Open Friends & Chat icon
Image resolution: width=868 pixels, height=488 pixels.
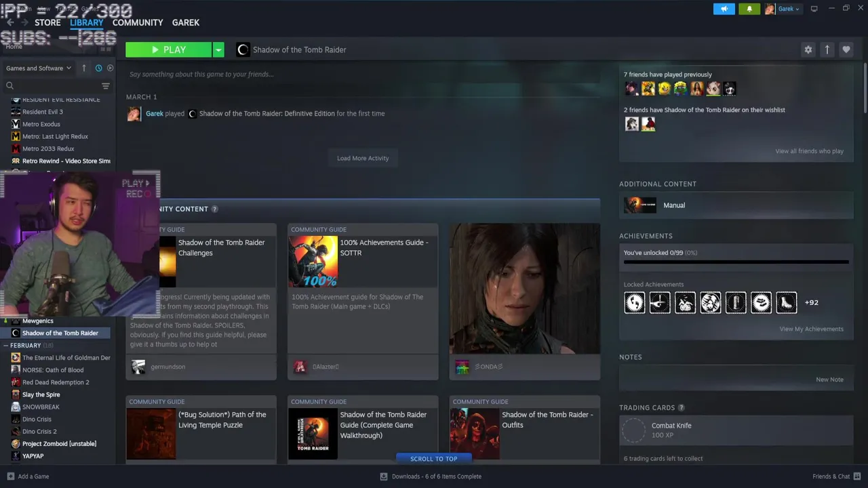coord(856,476)
